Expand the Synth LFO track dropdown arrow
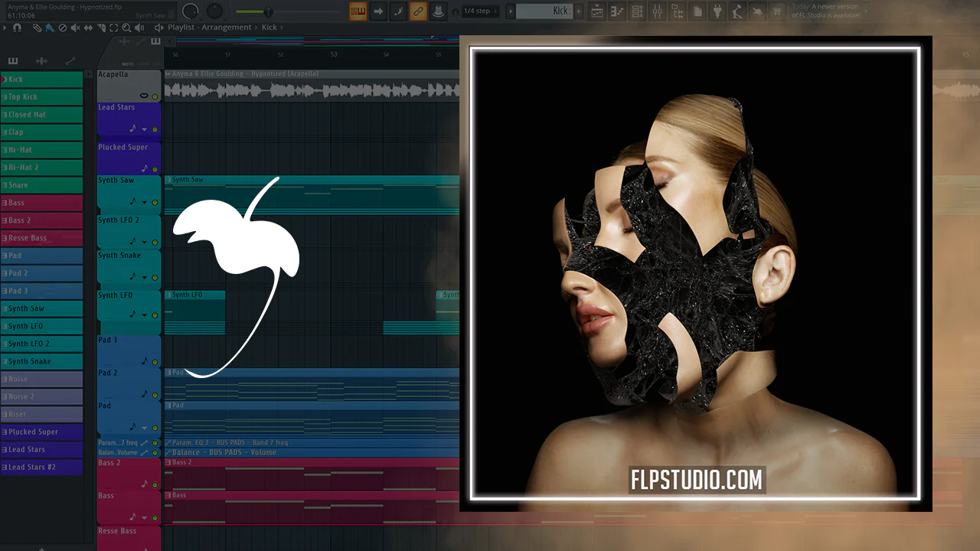 pos(145,315)
